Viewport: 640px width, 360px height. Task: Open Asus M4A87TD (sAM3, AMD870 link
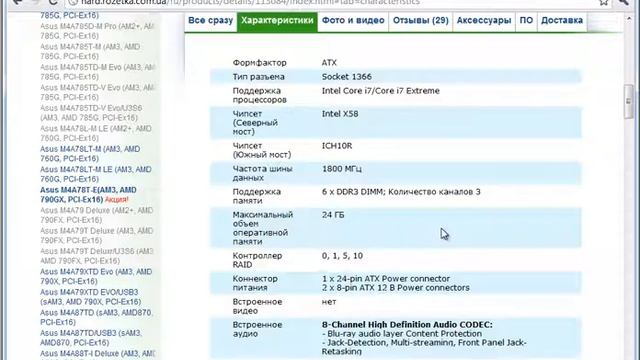(96, 317)
